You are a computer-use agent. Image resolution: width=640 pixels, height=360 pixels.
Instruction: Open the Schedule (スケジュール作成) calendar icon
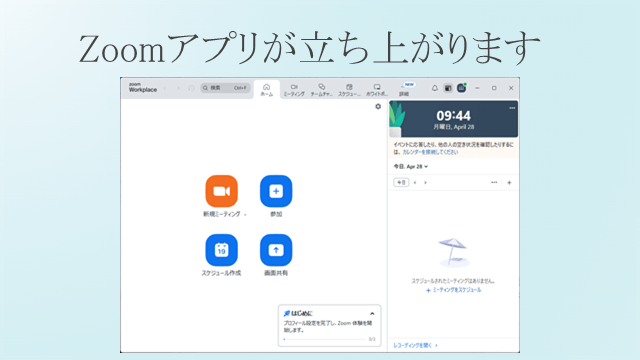click(x=221, y=250)
